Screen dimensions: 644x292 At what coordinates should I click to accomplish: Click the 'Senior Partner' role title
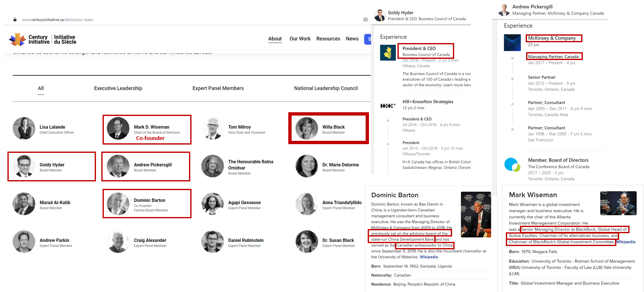[542, 77]
